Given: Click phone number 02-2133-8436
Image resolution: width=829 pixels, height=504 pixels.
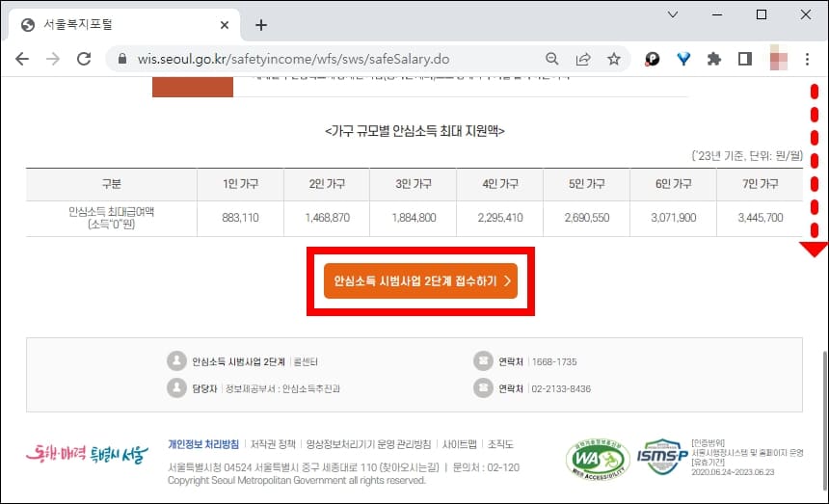Looking at the screenshot, I should click(x=561, y=388).
